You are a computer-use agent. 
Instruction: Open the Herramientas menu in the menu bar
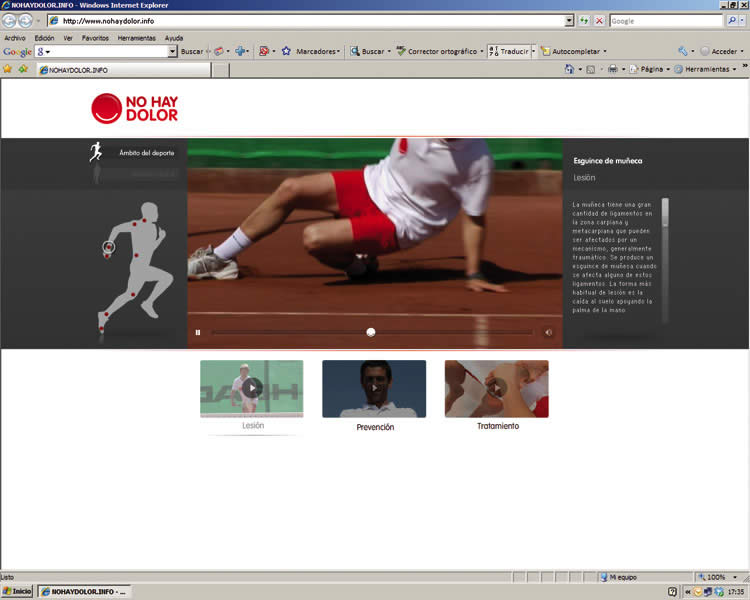point(136,38)
